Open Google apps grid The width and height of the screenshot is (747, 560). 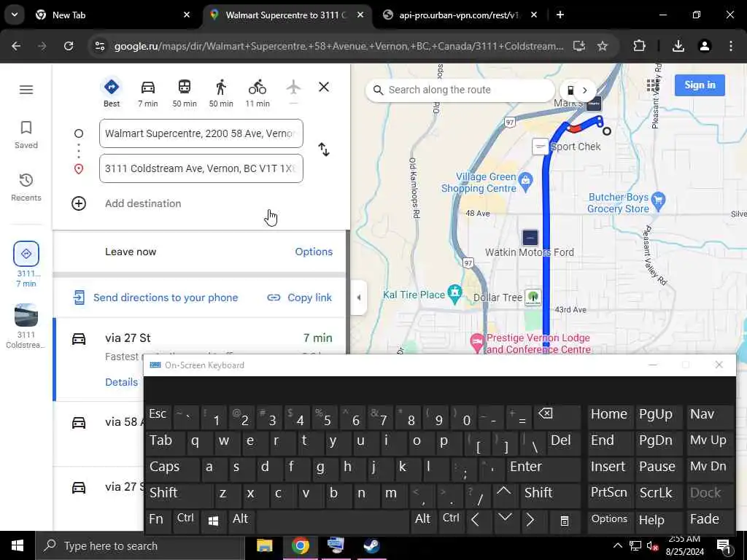[x=653, y=86]
